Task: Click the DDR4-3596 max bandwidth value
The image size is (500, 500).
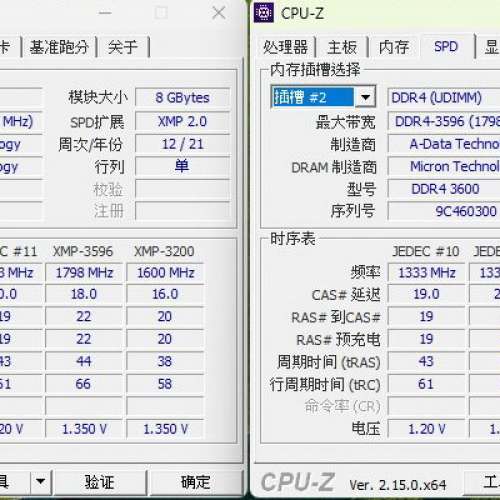Action: (x=443, y=121)
